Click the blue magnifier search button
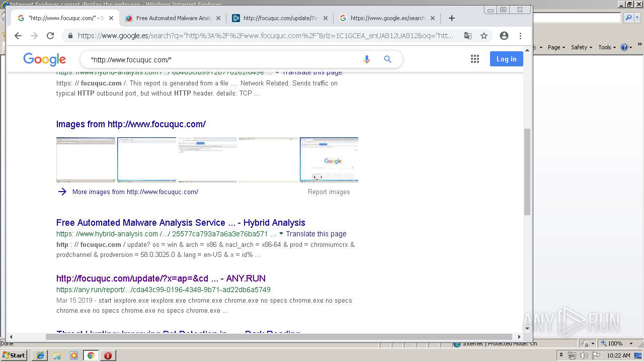Screen dimensions: 644x362 [387, 59]
